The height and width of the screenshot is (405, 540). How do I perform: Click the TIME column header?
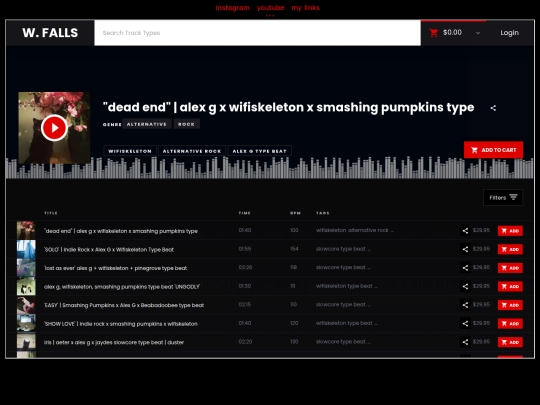245,213
